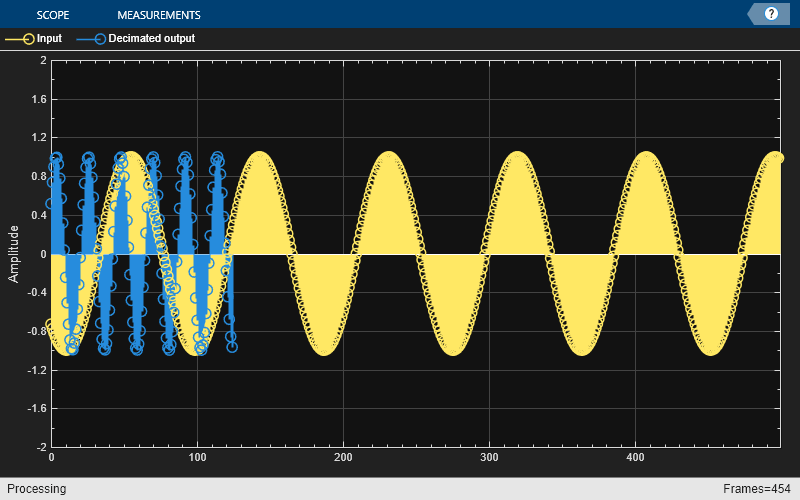Click the x-axis tick label 300
The width and height of the screenshot is (800, 500).
[489, 457]
